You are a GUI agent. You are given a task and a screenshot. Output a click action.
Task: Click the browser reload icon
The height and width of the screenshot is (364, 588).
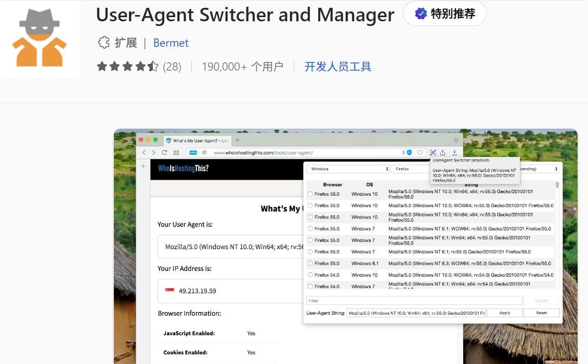point(164,153)
